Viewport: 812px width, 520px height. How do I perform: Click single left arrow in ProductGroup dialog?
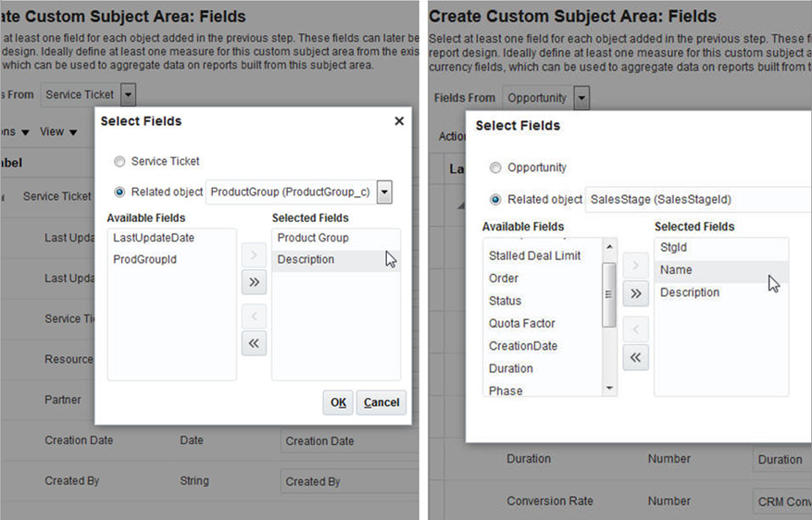pyautogui.click(x=254, y=315)
